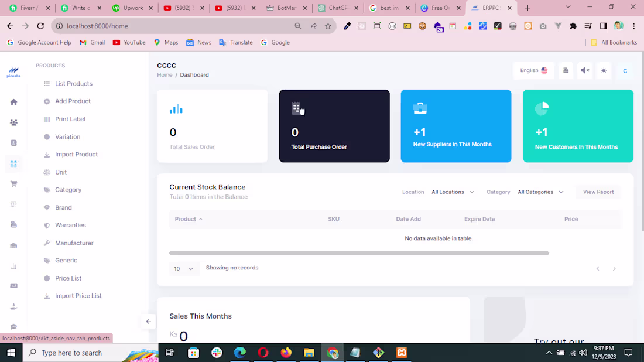644x362 pixels.
Task: Open the shopping cart icon in left rail
Action: point(13,184)
